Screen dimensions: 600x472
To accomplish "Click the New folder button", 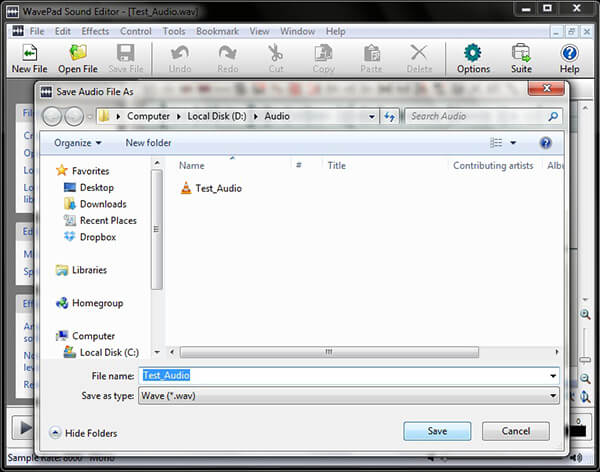I will tap(148, 143).
